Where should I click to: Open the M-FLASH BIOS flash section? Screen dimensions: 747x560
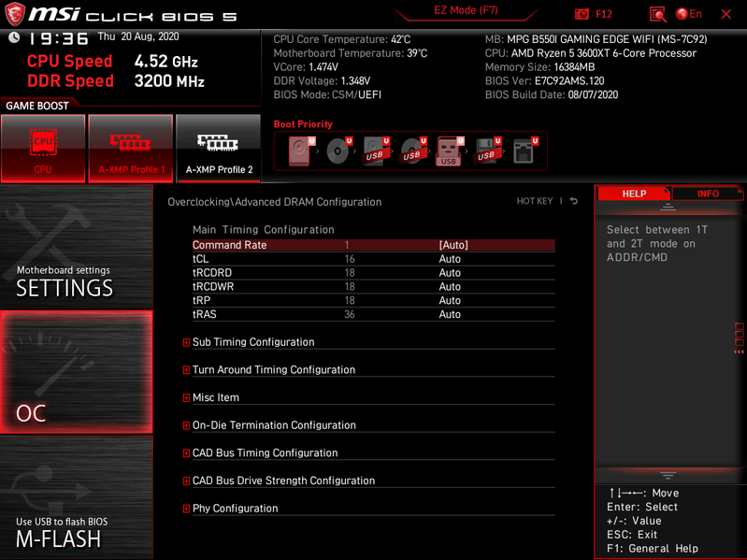[x=77, y=497]
